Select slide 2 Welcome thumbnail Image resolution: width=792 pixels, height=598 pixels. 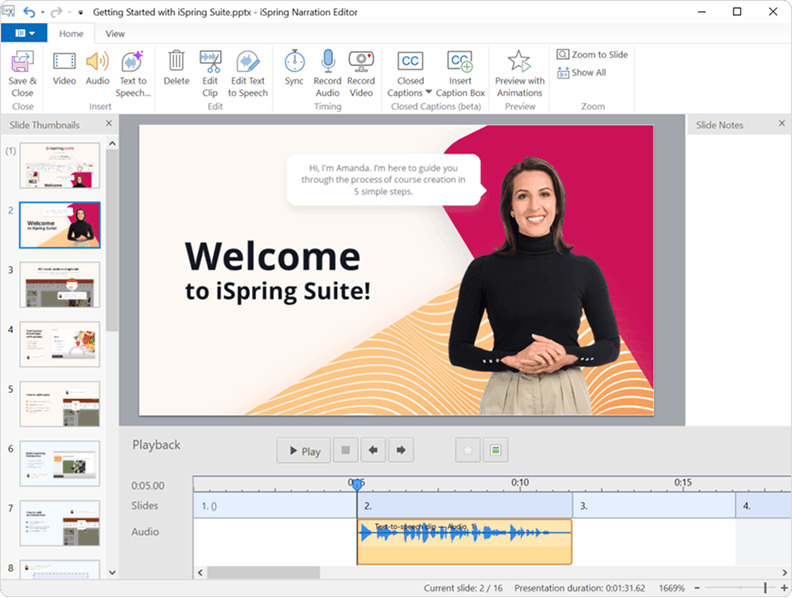click(x=60, y=225)
